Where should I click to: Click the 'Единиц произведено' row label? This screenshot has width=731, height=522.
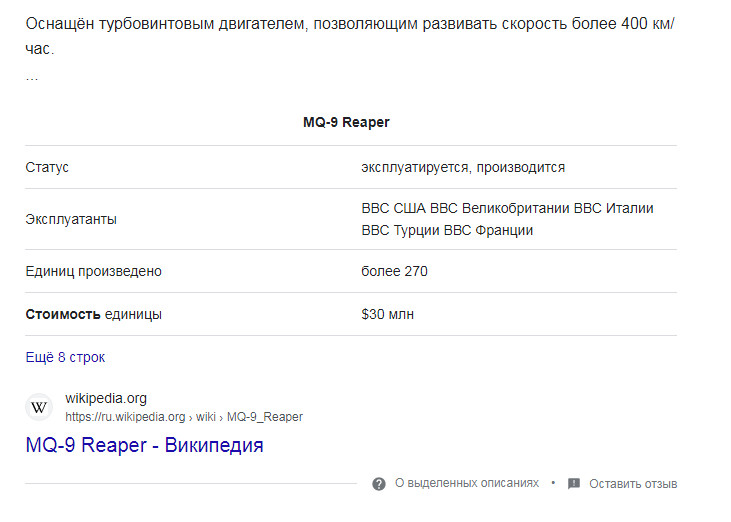[x=94, y=271]
